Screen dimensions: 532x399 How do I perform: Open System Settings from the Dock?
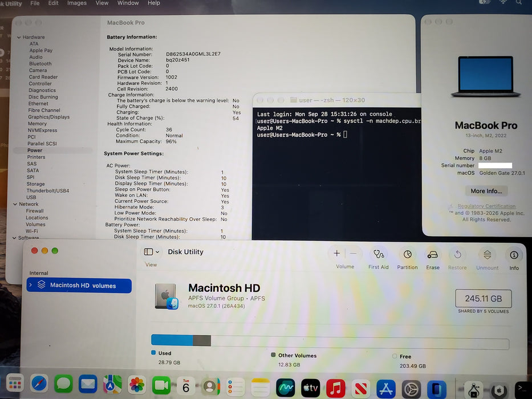(411, 389)
